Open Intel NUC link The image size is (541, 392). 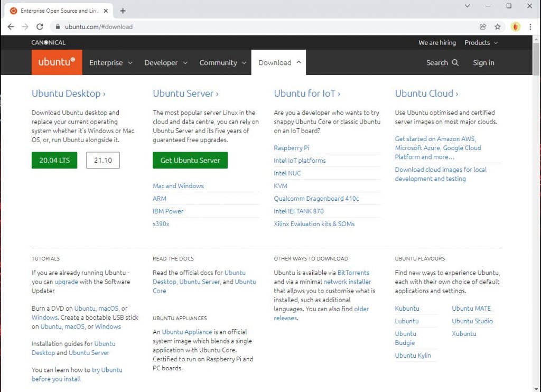tap(287, 173)
